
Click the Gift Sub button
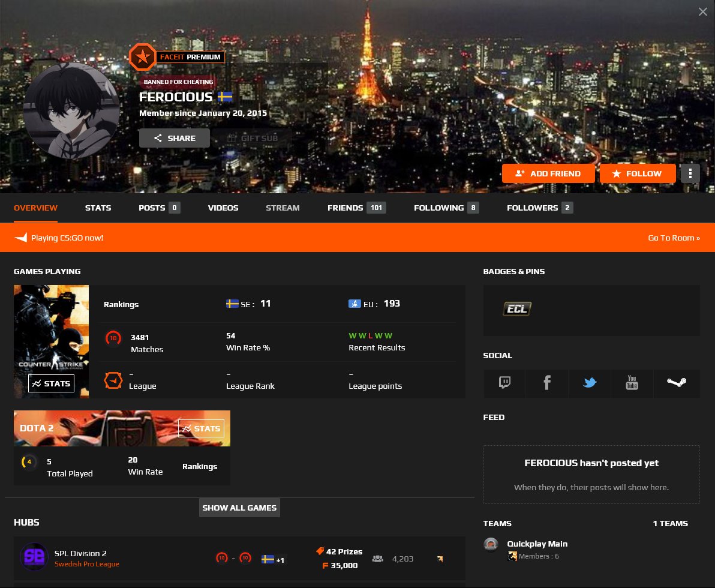click(252, 138)
